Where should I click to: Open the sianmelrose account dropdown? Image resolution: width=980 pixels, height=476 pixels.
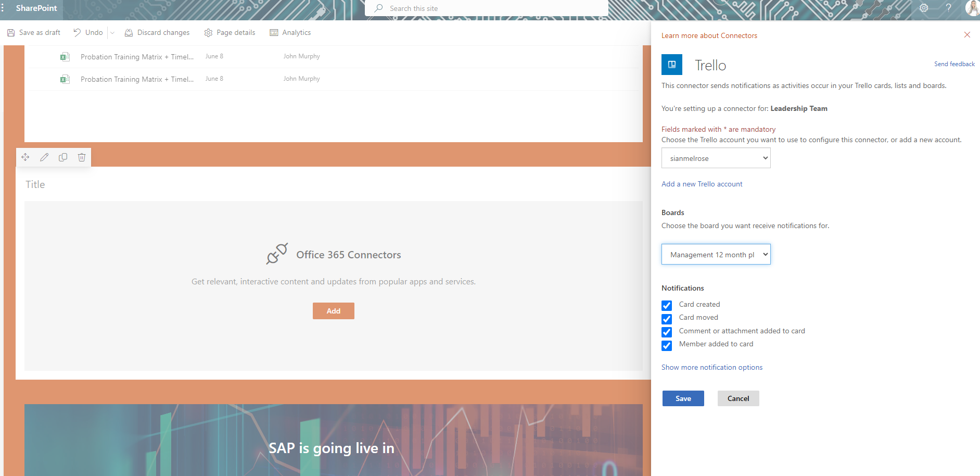(716, 158)
